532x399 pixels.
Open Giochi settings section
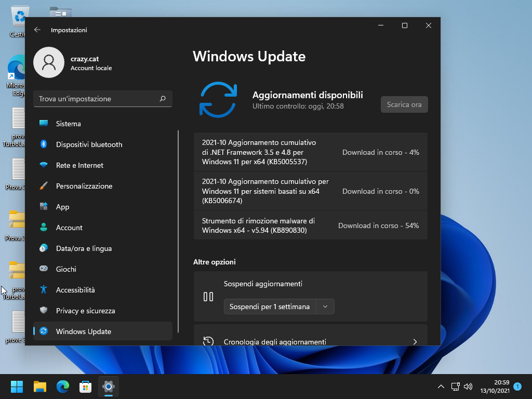click(103, 269)
